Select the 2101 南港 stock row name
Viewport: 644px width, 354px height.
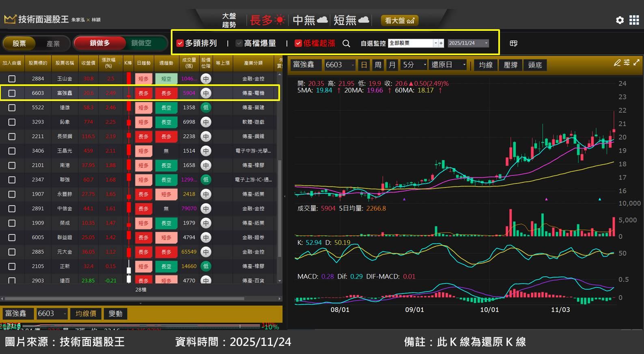pos(65,165)
